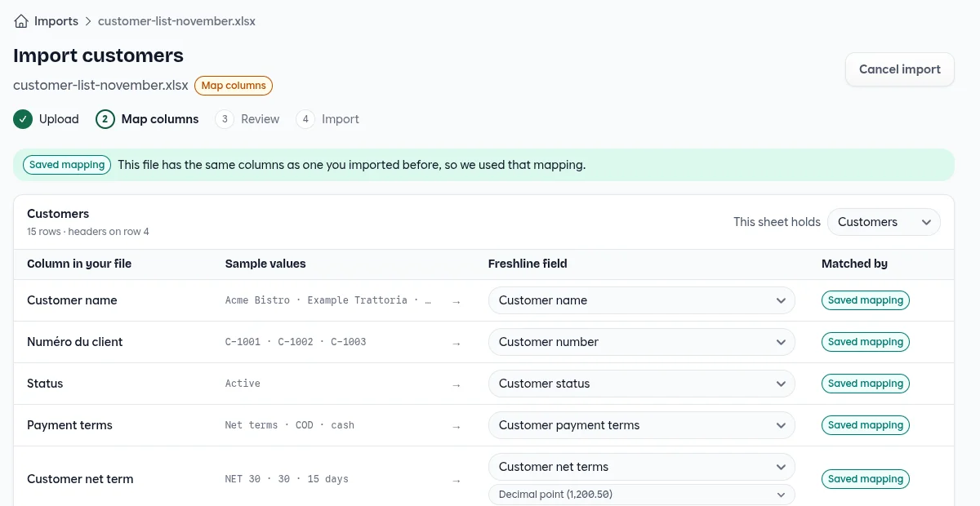Open the Decimal point format dropdown

coord(642,495)
